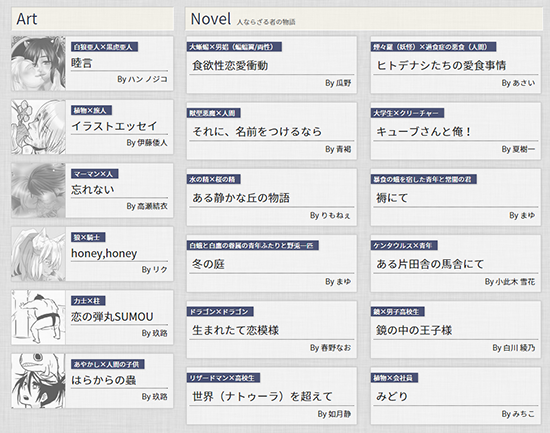
Task: Open the はらからの蟲 thumbnail image
Action: [x=38, y=381]
